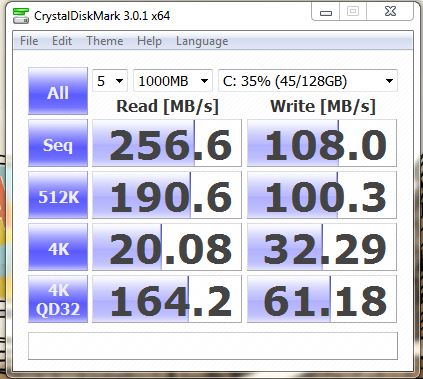
Task: Start the 4K benchmark test
Action: click(58, 247)
